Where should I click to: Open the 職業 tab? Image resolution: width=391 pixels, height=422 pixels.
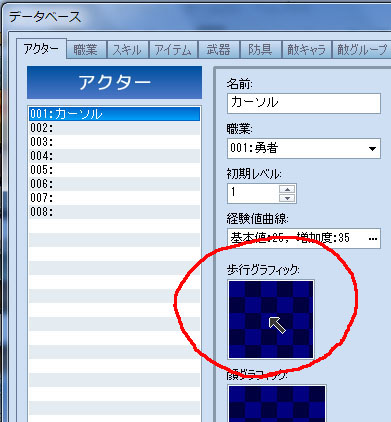point(86,50)
